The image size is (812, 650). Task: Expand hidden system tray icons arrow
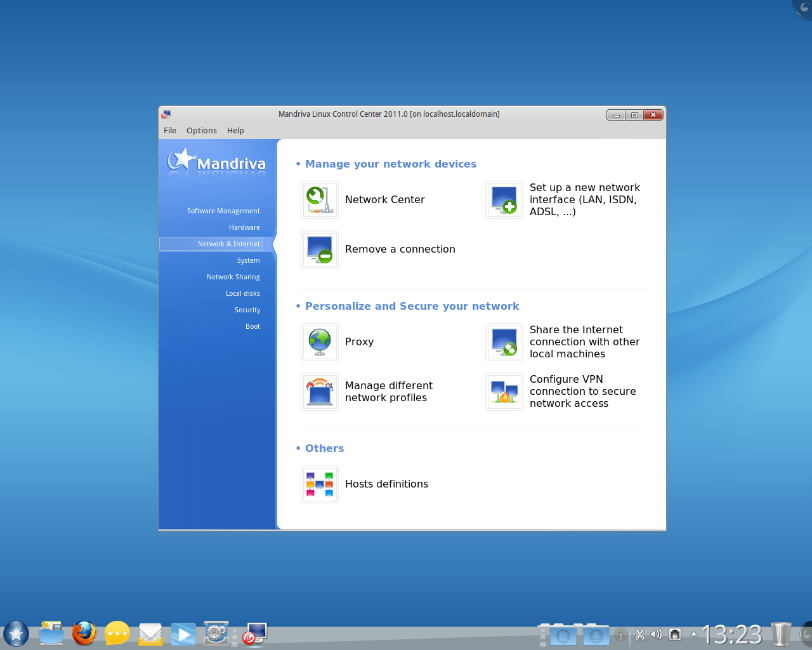694,633
